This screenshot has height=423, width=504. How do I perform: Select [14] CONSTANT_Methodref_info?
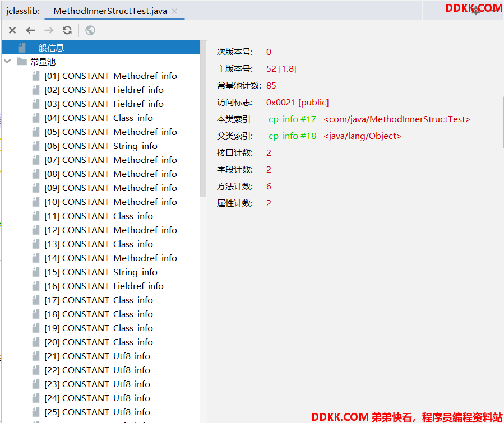pyautogui.click(x=110, y=258)
